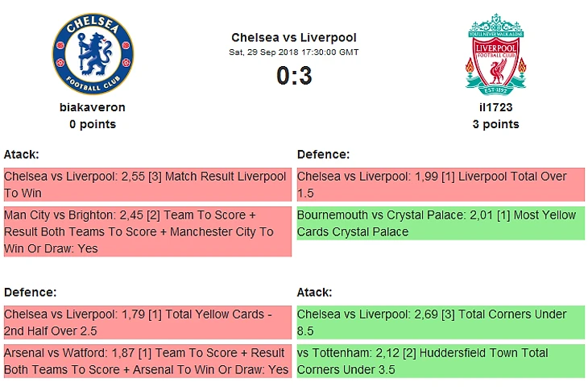
Task: Open the biakaveron username
Action: point(93,106)
